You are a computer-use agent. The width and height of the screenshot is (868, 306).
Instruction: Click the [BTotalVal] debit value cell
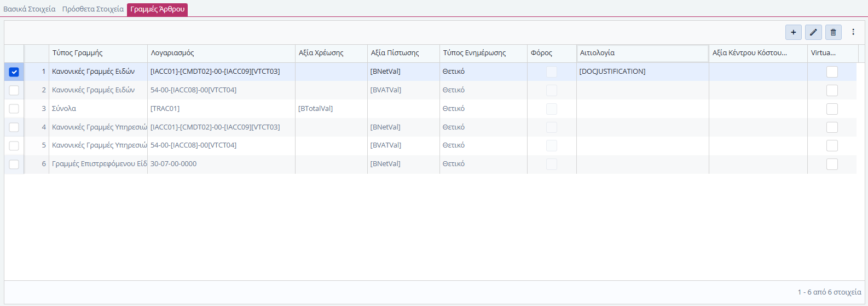(332, 109)
